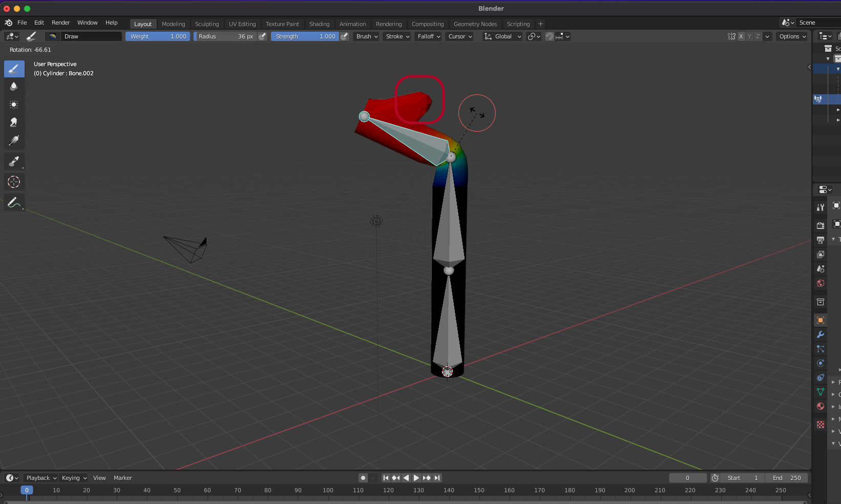The width and height of the screenshot is (841, 504).
Task: Open the Scene properties tab
Action: click(820, 268)
